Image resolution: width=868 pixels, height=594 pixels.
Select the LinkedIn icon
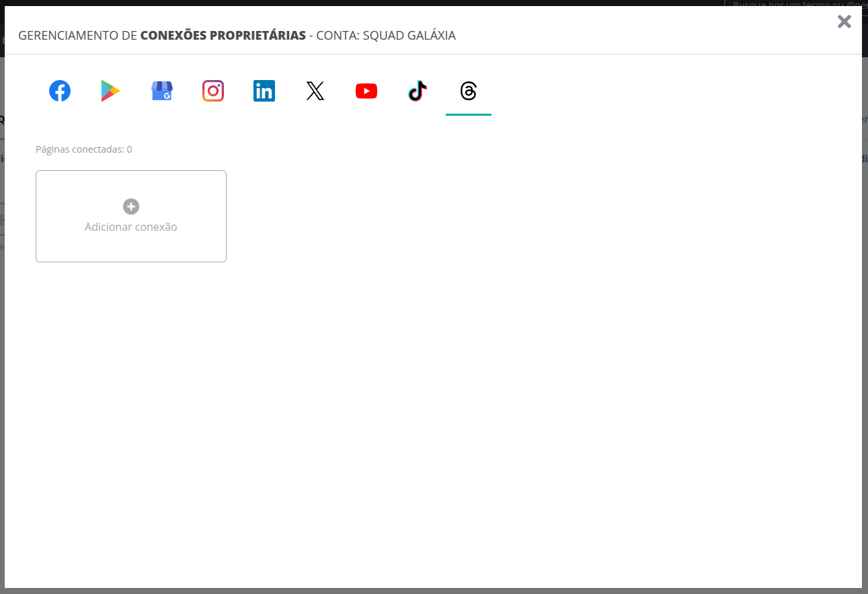coord(264,91)
